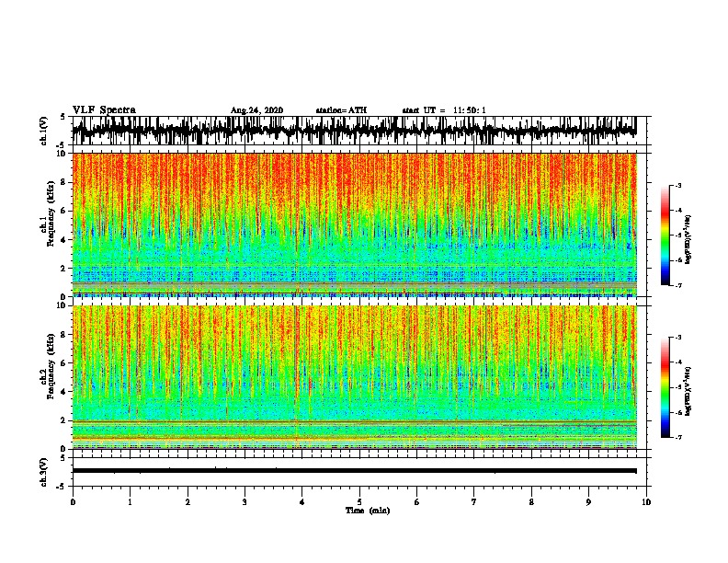Click inside the ch.1 spectrogram panel

coord(355,224)
